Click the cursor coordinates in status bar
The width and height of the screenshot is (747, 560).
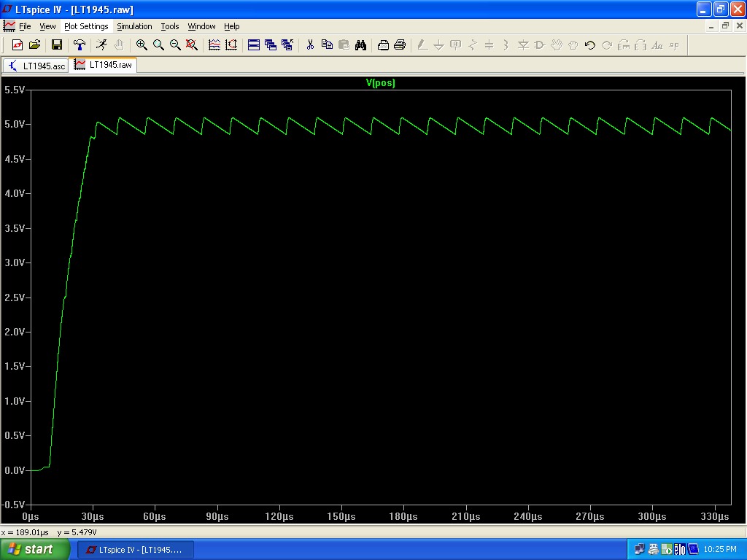point(49,532)
